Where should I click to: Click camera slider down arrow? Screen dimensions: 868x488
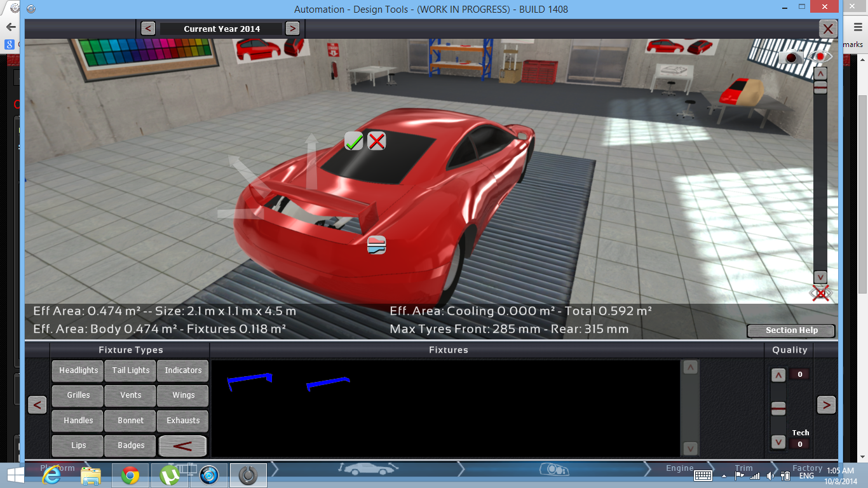pyautogui.click(x=820, y=277)
